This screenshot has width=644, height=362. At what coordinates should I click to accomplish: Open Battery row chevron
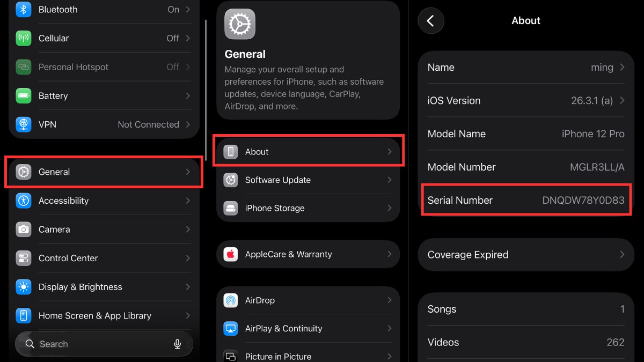[188, 95]
